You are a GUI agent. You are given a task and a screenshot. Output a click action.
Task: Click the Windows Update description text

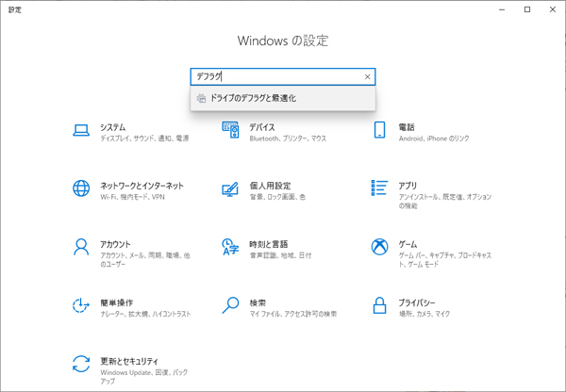(144, 377)
